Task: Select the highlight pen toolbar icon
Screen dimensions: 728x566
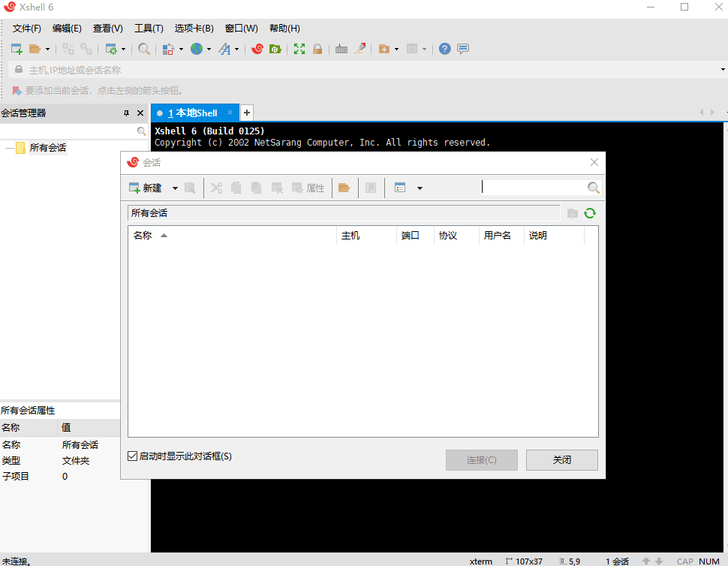Action: [360, 48]
